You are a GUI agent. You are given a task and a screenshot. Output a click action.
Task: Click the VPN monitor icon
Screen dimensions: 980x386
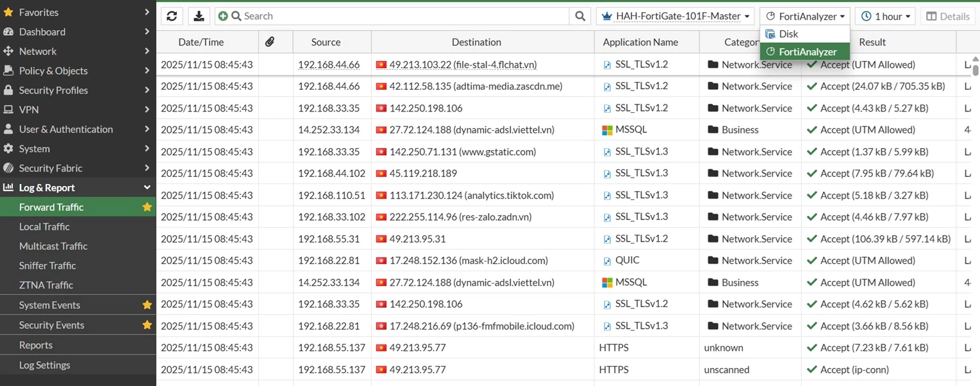click(8, 110)
